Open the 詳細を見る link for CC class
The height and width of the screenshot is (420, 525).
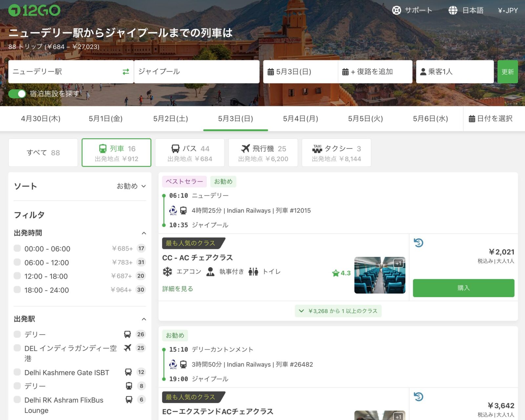tap(178, 289)
